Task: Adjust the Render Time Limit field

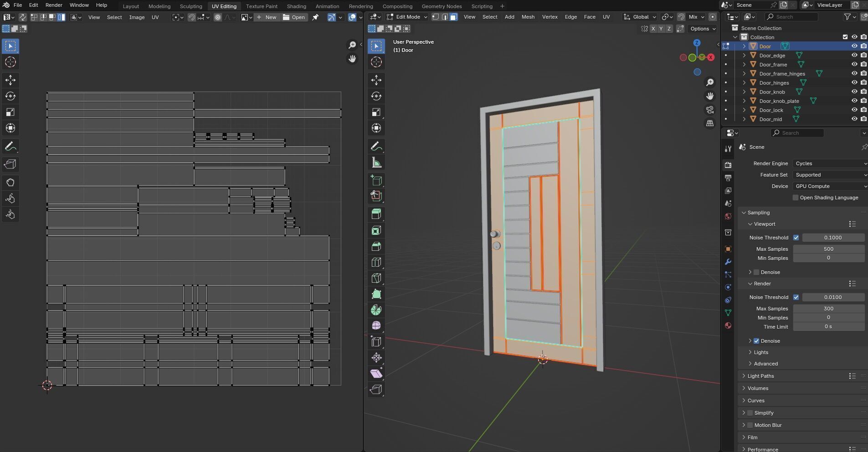Action: [828, 327]
